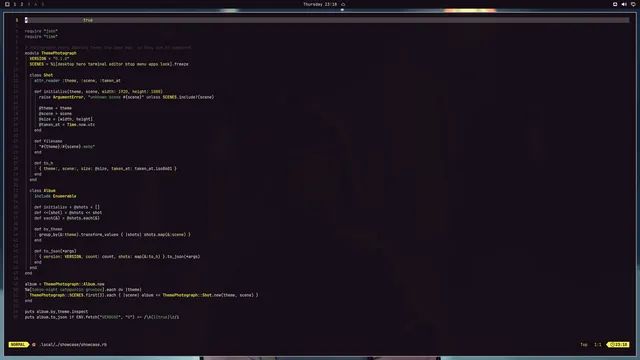Image resolution: width=640 pixels, height=360 pixels.
Task: Click the include Enumerable line
Action: [x=55, y=196]
